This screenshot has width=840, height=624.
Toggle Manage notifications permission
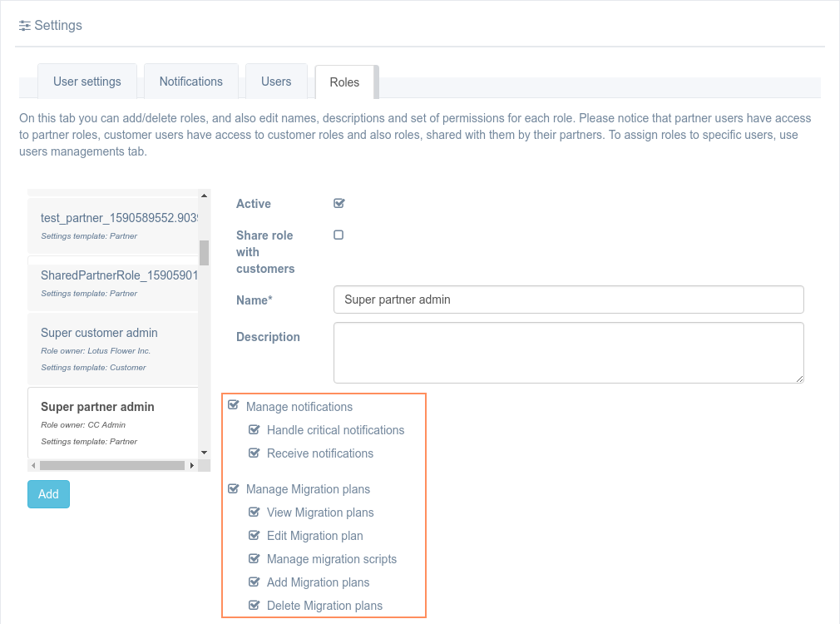click(234, 406)
